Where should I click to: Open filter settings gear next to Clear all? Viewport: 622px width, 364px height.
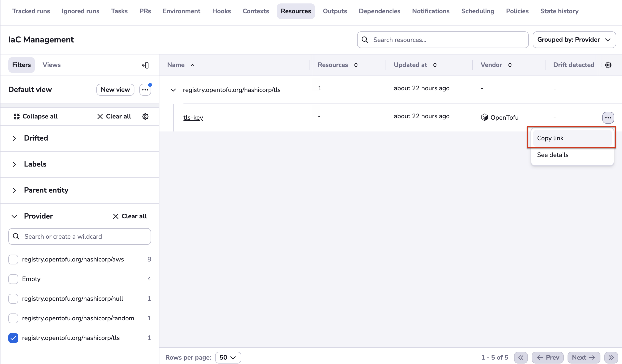tap(145, 116)
